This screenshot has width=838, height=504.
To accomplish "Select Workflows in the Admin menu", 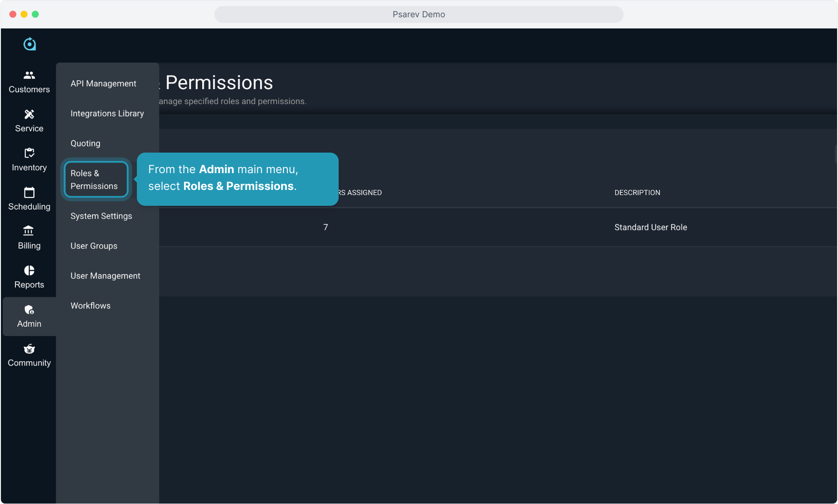I will pyautogui.click(x=91, y=306).
